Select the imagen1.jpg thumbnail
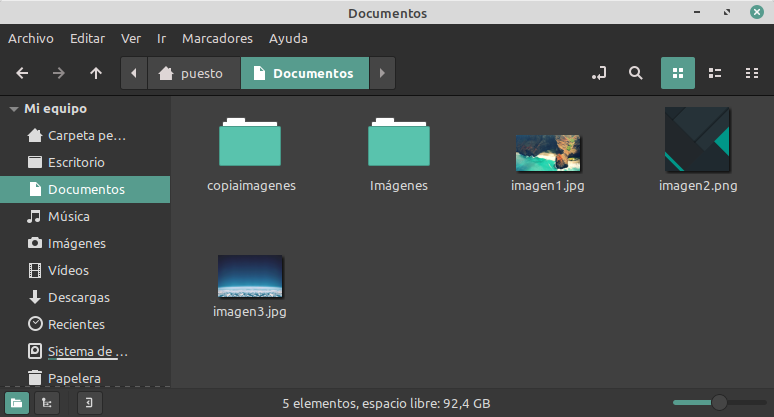This screenshot has height=417, width=774. [x=547, y=154]
